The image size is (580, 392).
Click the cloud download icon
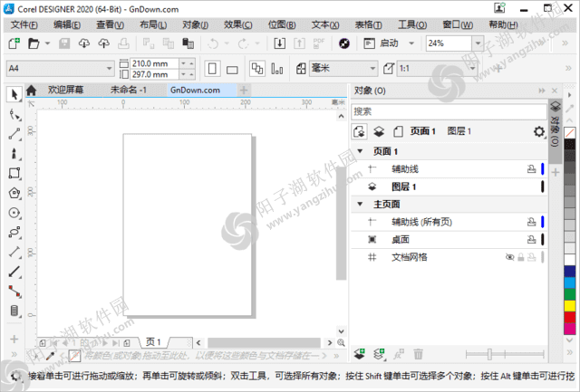(x=84, y=43)
